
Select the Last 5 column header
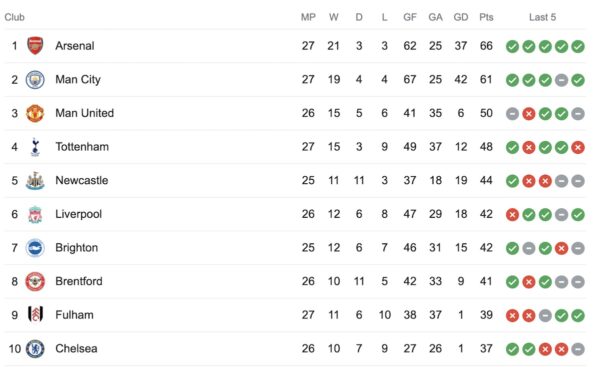click(x=542, y=17)
